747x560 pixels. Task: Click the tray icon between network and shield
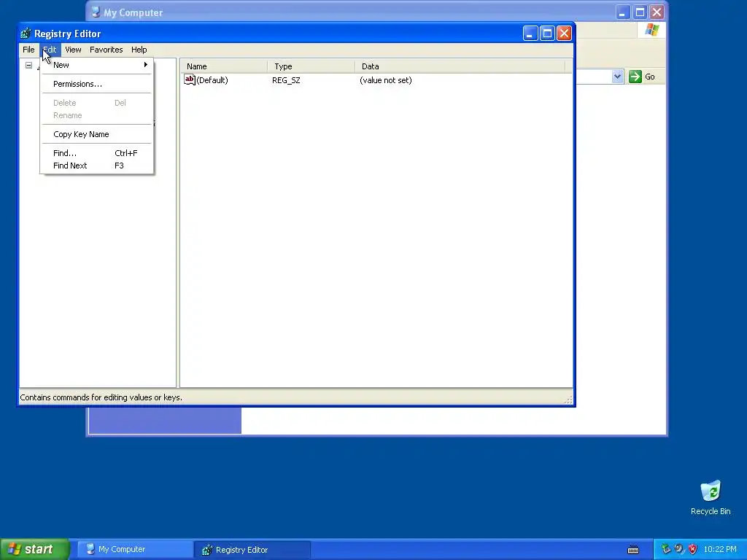pyautogui.click(x=679, y=549)
